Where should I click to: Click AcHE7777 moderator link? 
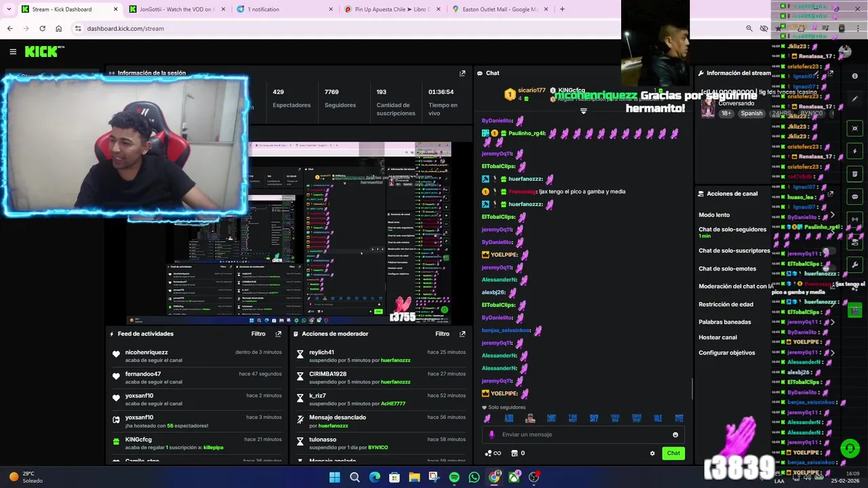(393, 404)
